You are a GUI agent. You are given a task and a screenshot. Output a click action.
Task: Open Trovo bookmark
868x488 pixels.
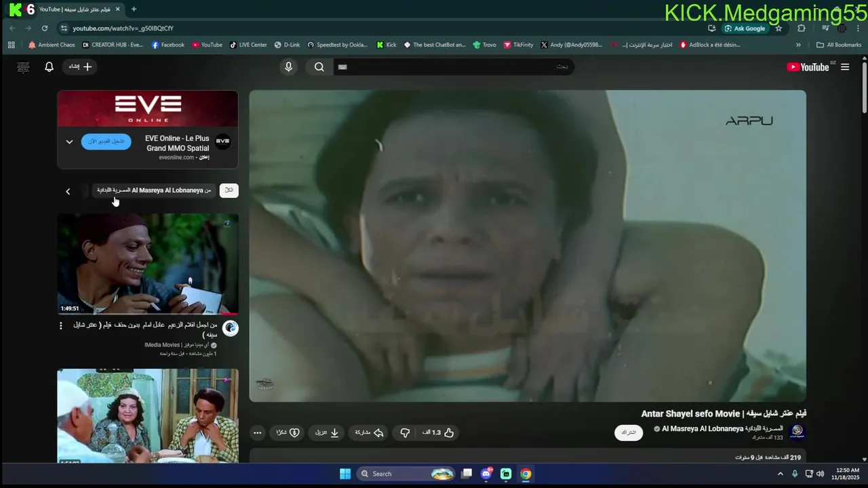point(485,45)
